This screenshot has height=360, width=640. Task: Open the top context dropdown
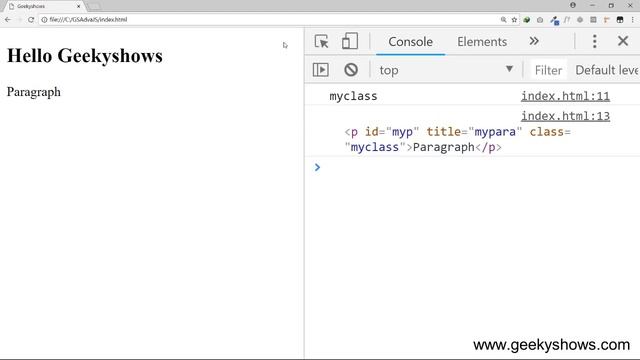(446, 70)
